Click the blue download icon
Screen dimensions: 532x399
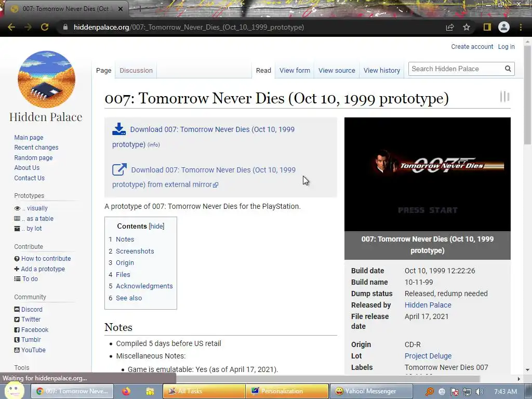(x=119, y=129)
